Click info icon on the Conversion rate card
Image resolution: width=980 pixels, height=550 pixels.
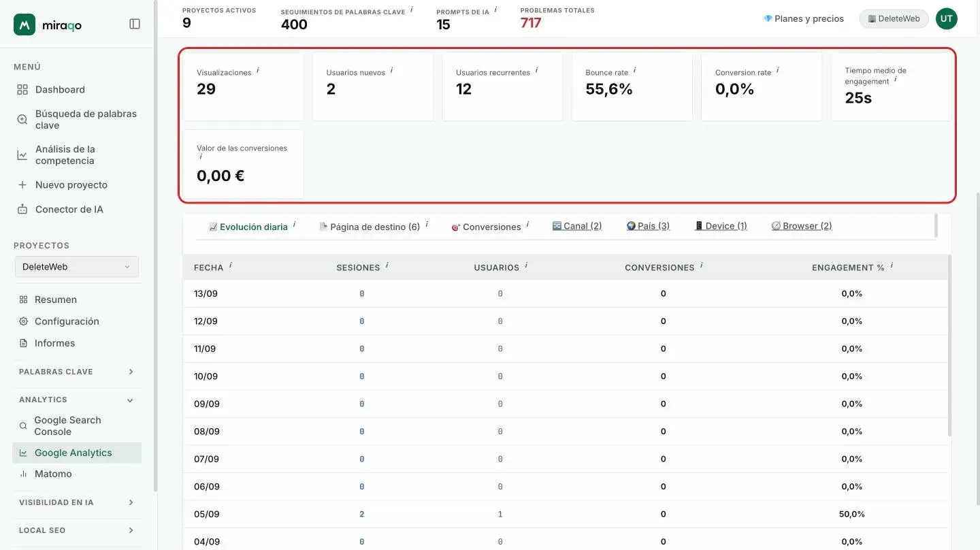778,70
